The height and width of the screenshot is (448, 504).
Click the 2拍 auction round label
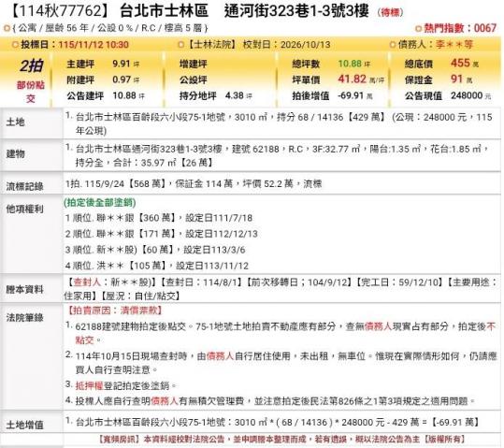coord(31,65)
